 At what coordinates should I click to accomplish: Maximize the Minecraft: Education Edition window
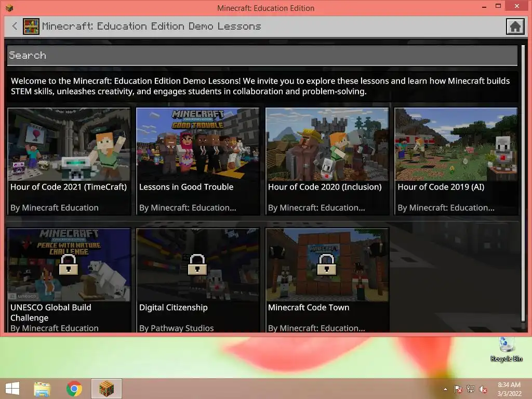pyautogui.click(x=498, y=6)
